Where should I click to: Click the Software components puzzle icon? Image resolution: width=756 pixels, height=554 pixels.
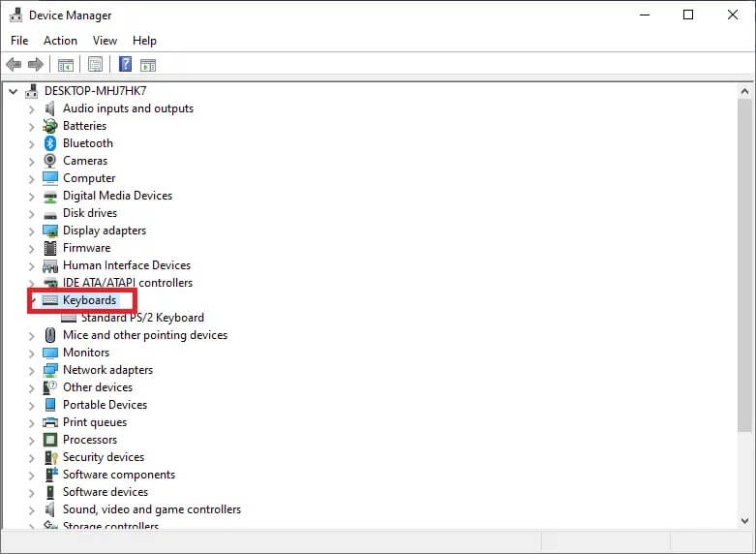coord(51,475)
